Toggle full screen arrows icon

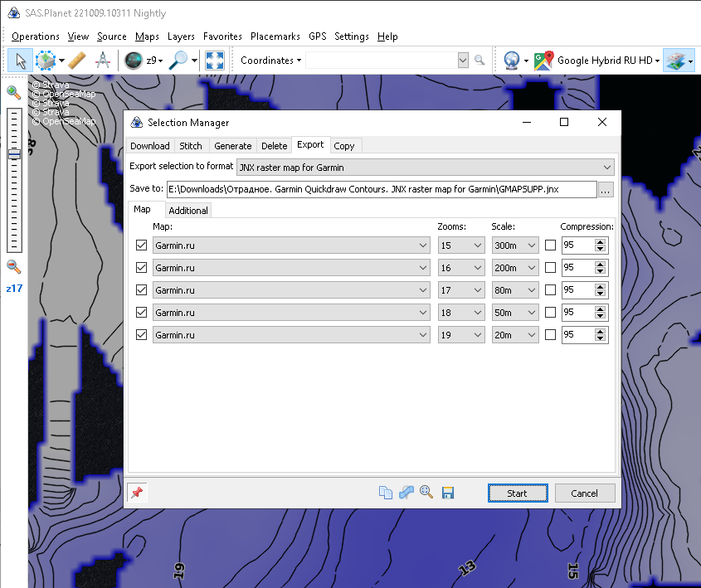[x=215, y=61]
